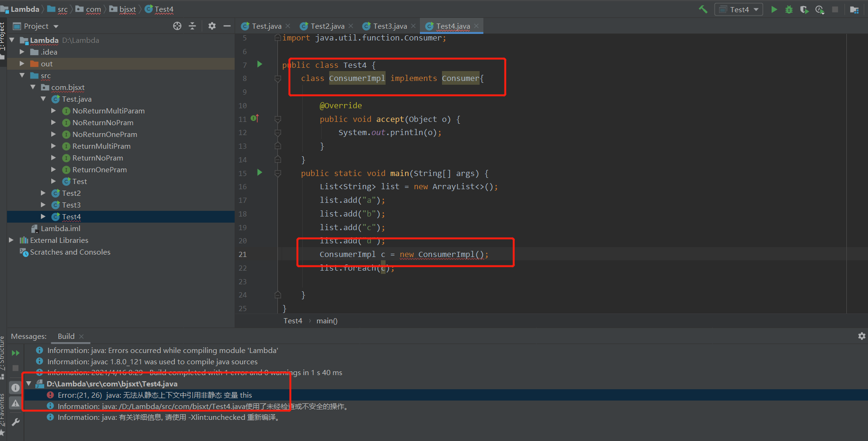Collapse the D:\Lambda\src\com\bjsxt\Test4.java message node
This screenshot has width=868, height=441.
(29, 384)
